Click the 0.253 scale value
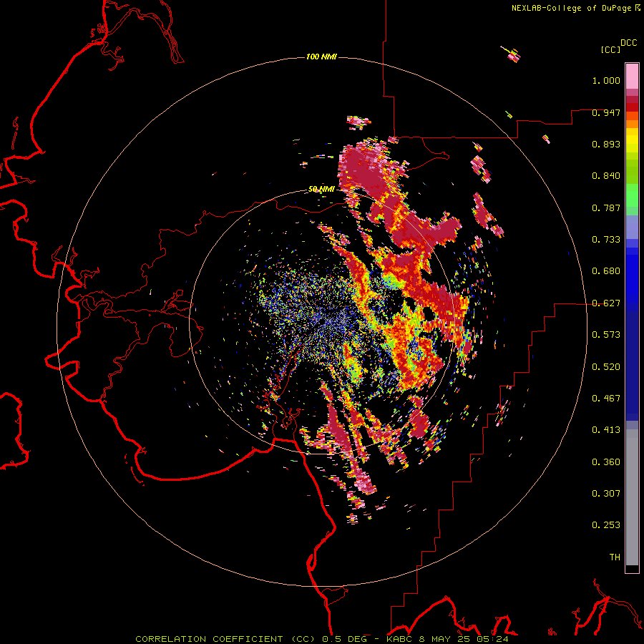 click(606, 525)
